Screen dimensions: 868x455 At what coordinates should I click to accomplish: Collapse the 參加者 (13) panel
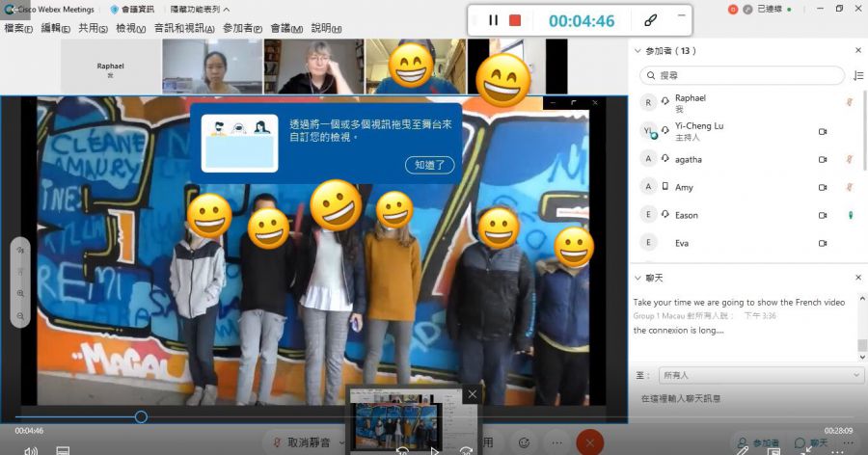tap(637, 51)
